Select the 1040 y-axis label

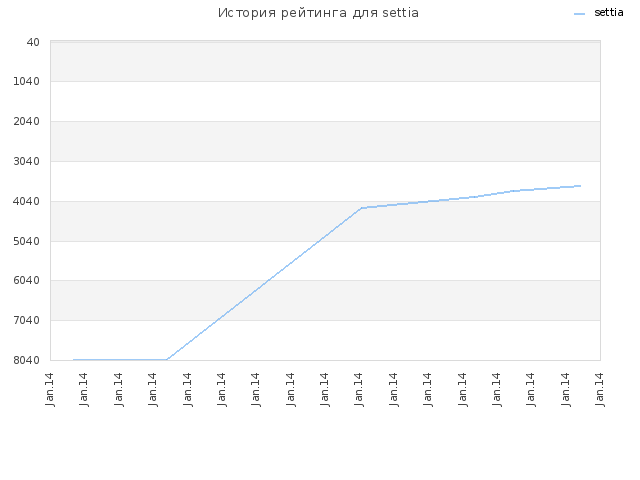click(27, 81)
